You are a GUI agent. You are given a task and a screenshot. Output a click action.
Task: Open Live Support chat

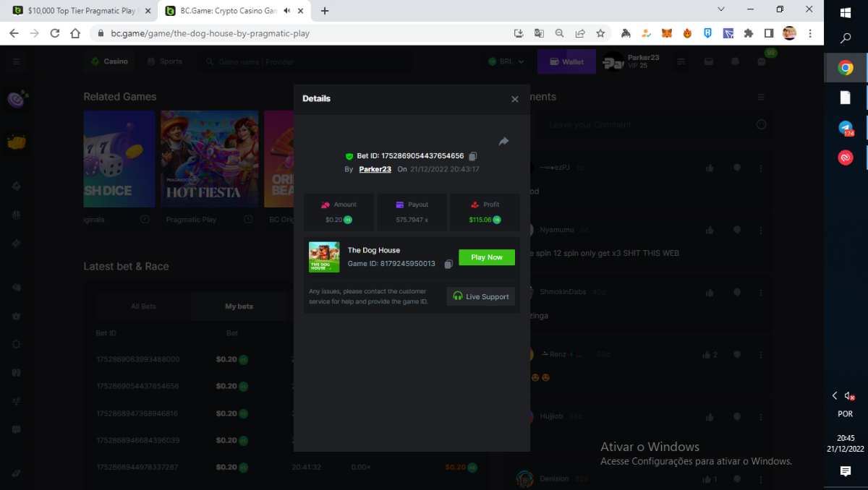pos(480,296)
